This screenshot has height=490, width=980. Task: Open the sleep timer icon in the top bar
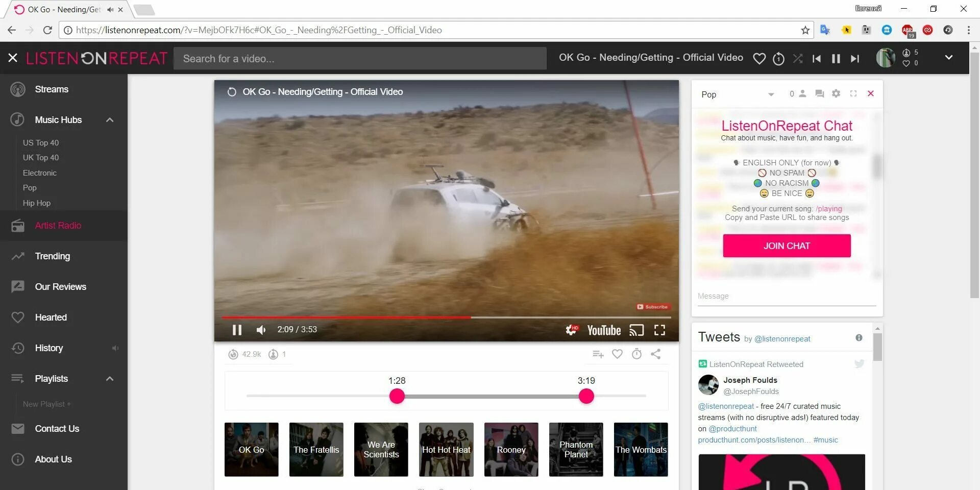[778, 59]
